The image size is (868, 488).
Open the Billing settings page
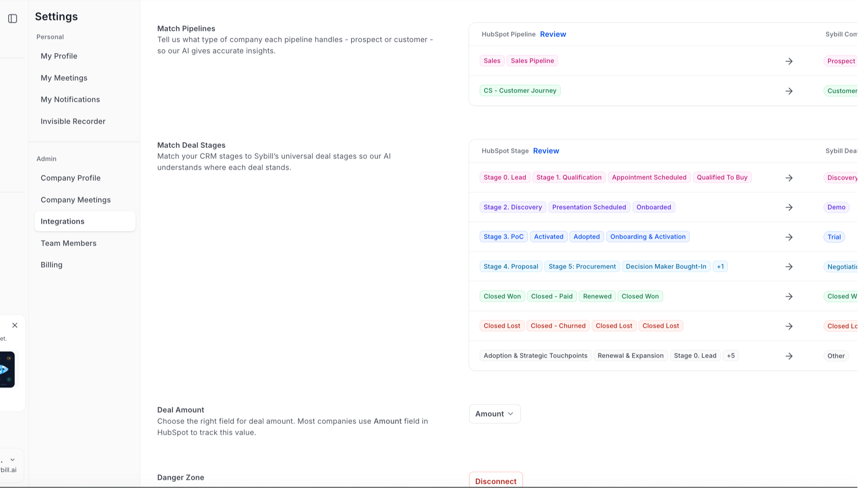51,265
